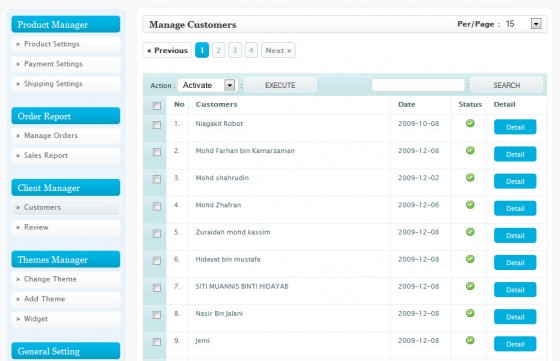Viewport: 560px width, 361px height.
Task: Open Shipping Settings menu item
Action: tap(66, 84)
